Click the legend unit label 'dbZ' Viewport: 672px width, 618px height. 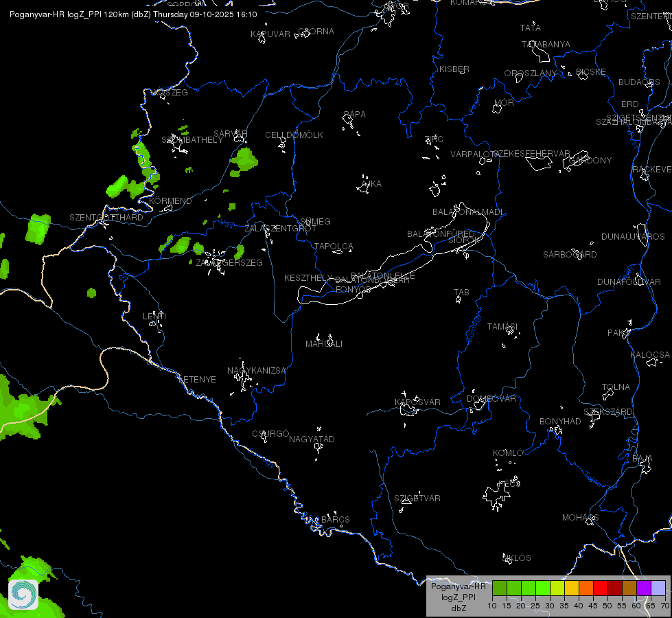pos(459,608)
